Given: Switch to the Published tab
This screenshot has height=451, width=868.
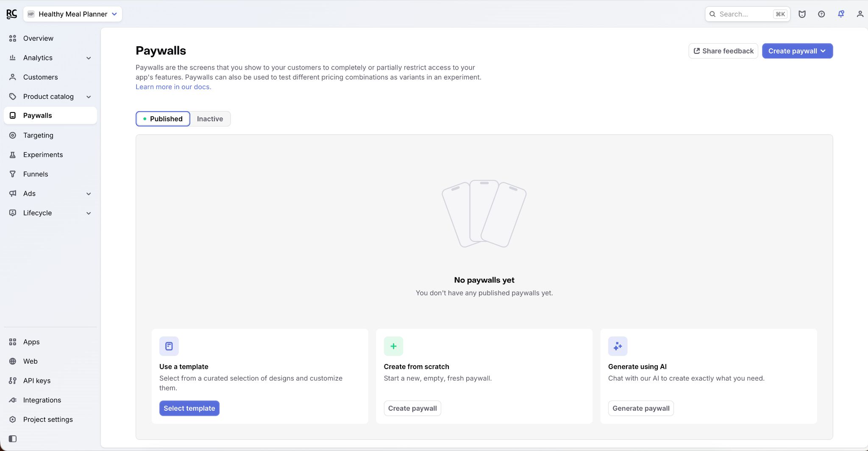Looking at the screenshot, I should tap(163, 119).
